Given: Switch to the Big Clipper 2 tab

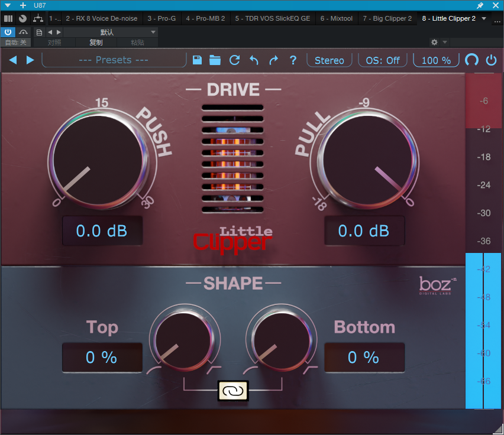Looking at the screenshot, I should coord(387,19).
